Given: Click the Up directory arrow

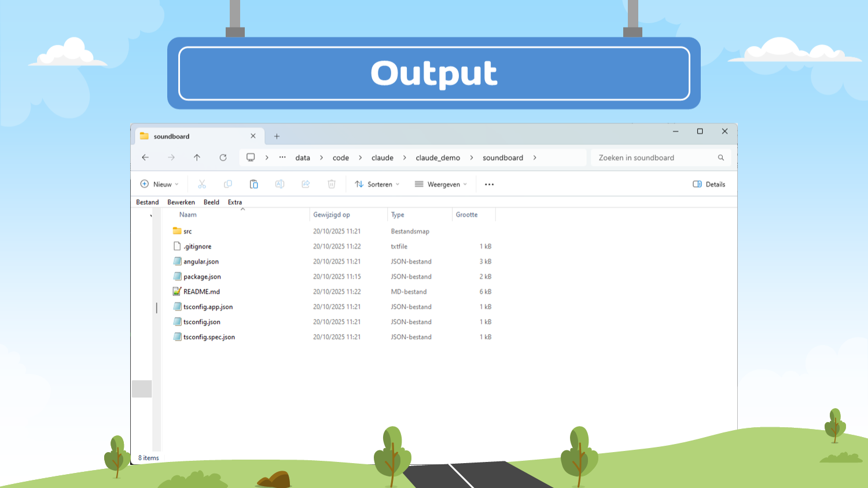Looking at the screenshot, I should click(197, 157).
